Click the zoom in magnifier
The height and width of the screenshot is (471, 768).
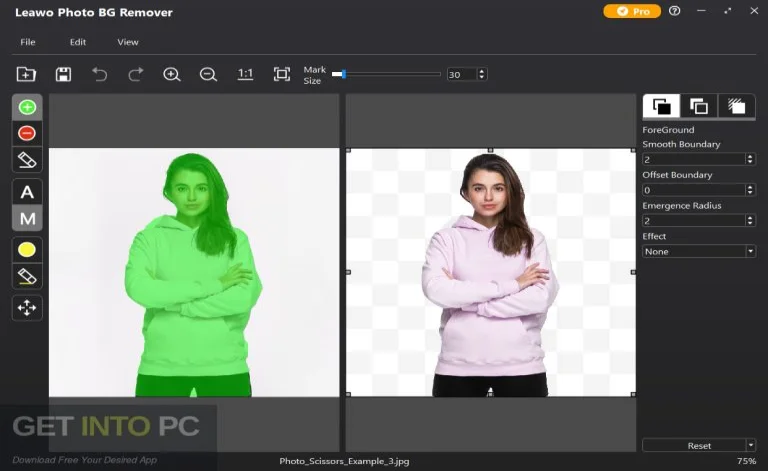click(x=172, y=74)
